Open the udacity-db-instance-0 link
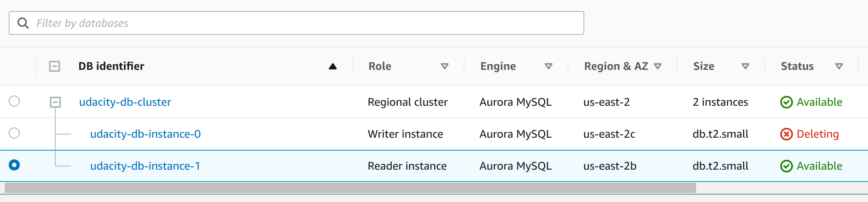868x202 pixels. point(145,134)
